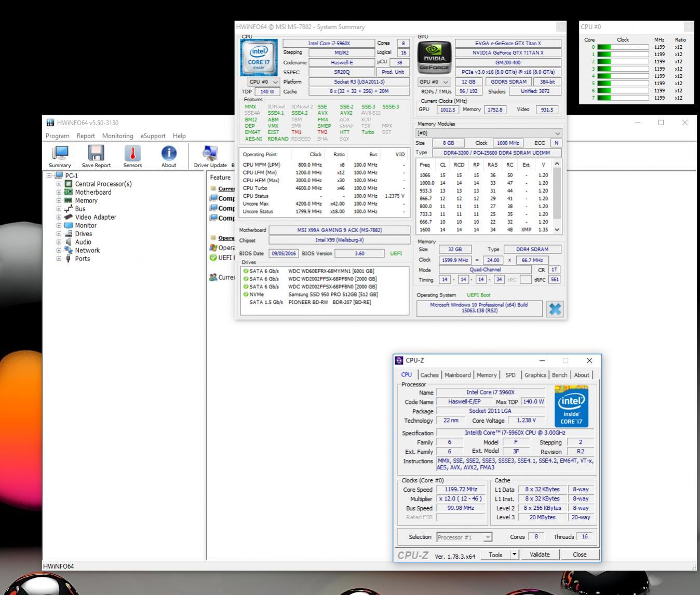Expand the Video Adapter tree node

[59, 217]
